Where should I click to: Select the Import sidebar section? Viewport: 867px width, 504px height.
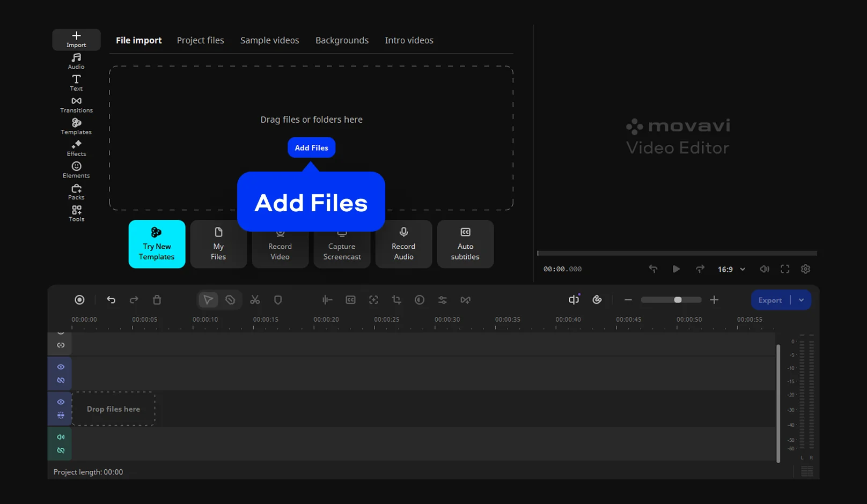[76, 40]
